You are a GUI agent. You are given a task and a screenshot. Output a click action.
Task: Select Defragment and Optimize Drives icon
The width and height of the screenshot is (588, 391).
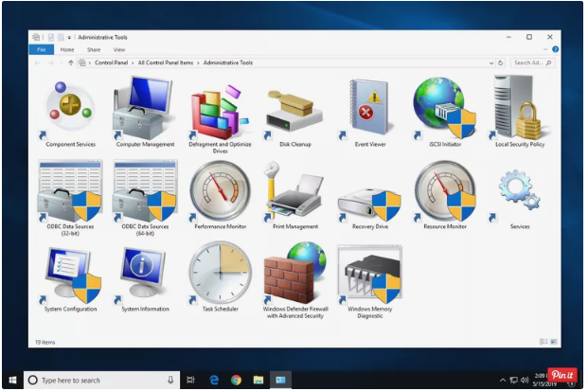(x=220, y=115)
